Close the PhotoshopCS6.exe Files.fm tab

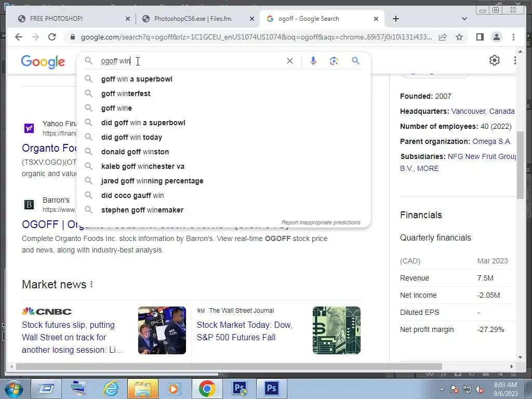(x=252, y=19)
